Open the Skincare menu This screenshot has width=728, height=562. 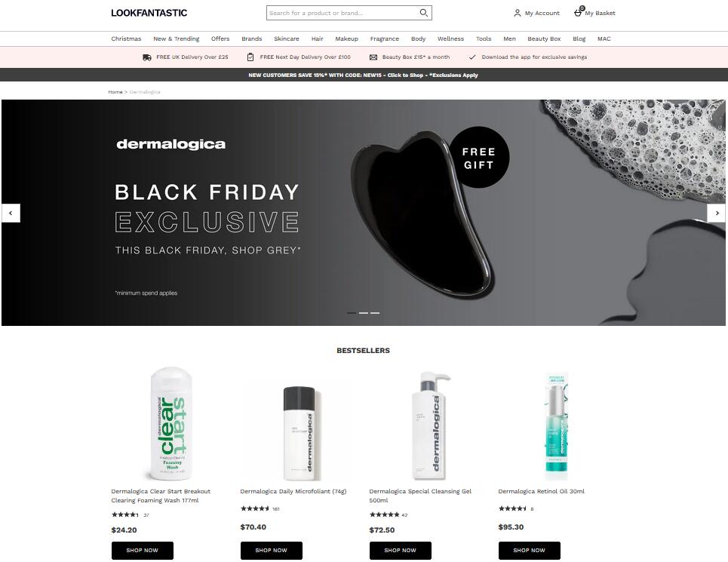coord(287,38)
